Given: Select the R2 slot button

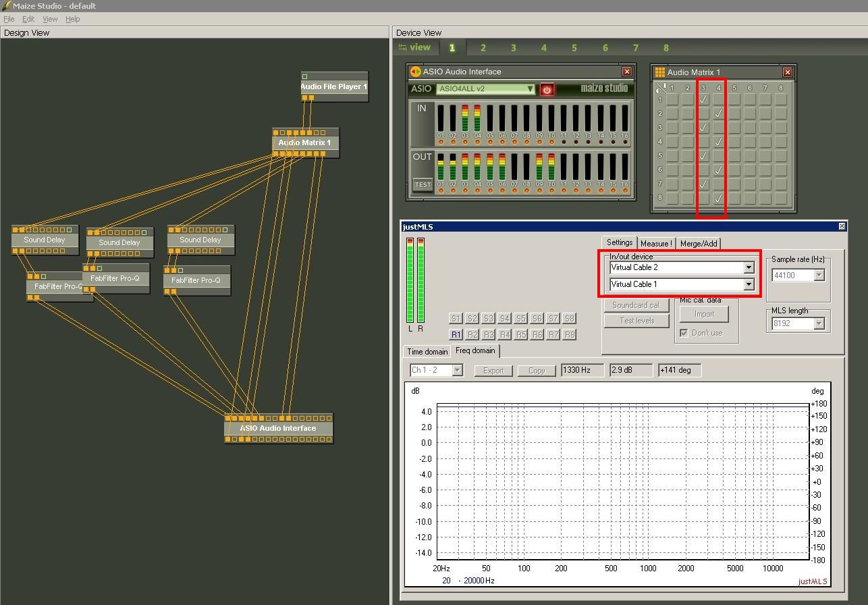Looking at the screenshot, I should pyautogui.click(x=472, y=334).
